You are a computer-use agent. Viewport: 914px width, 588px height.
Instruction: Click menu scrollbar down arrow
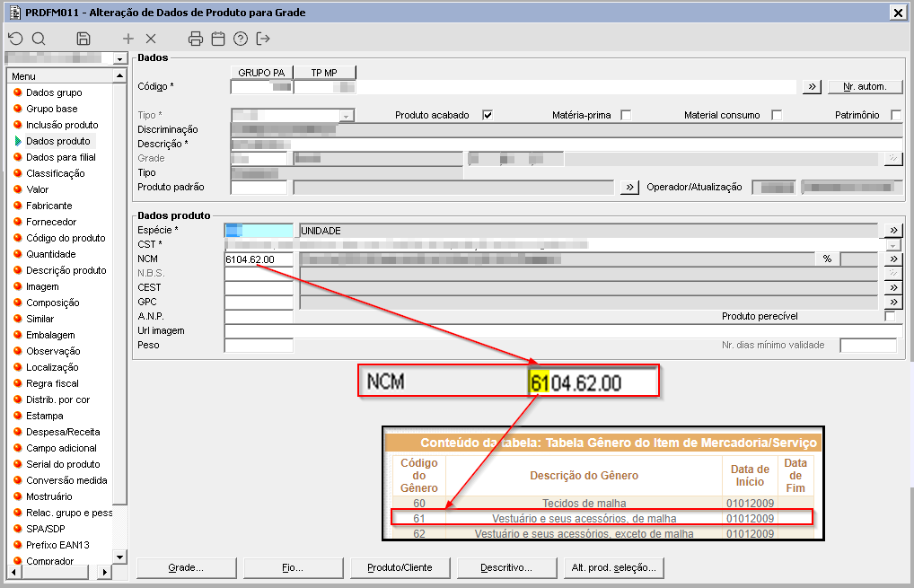pos(119,557)
